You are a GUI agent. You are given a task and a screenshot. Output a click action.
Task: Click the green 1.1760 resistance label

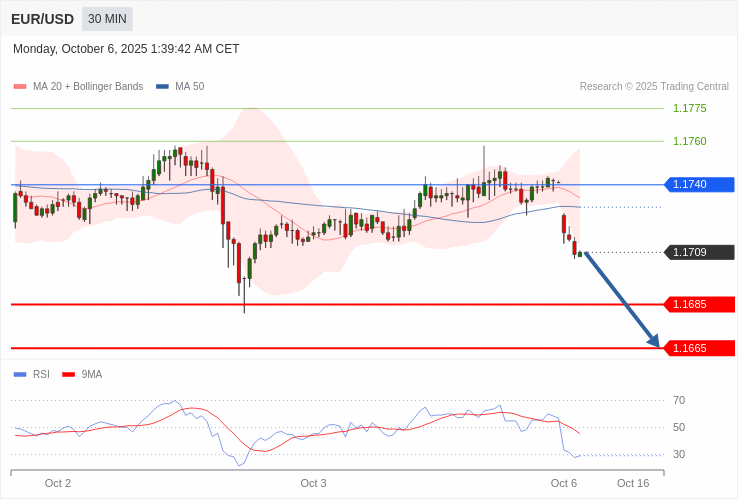pos(689,141)
